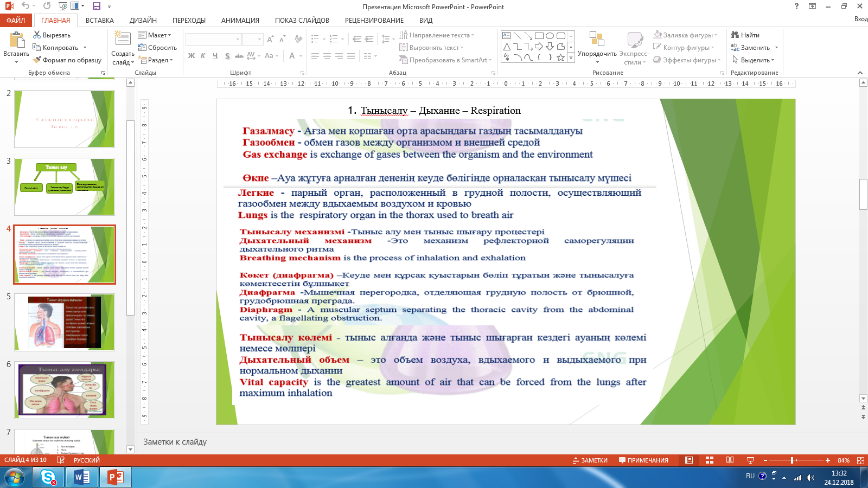This screenshot has width=868, height=488.
Task: Open font size combo box
Action: pyautogui.click(x=252, y=40)
